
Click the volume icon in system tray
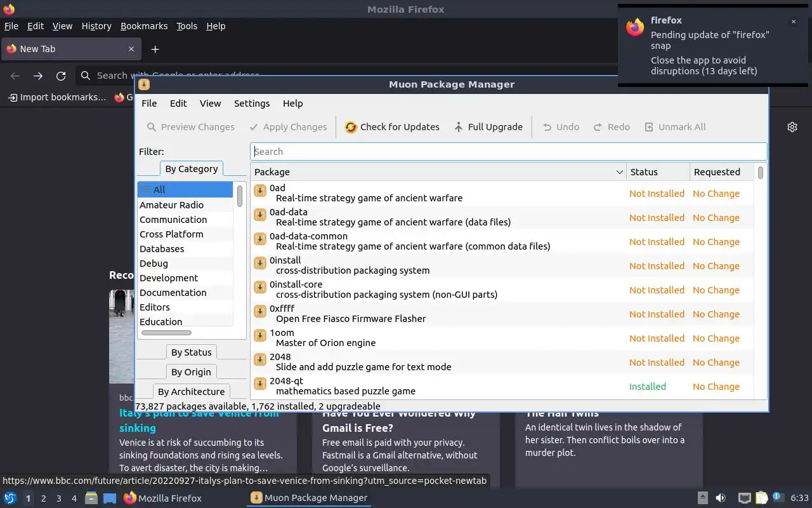click(x=721, y=498)
